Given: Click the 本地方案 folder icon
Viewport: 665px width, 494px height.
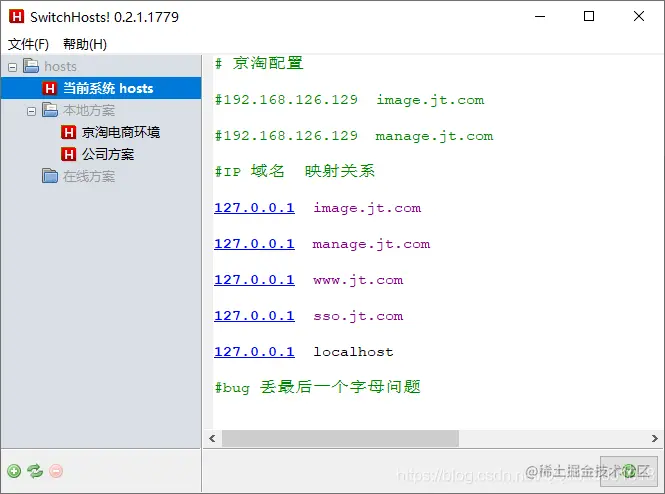Looking at the screenshot, I should [50, 110].
